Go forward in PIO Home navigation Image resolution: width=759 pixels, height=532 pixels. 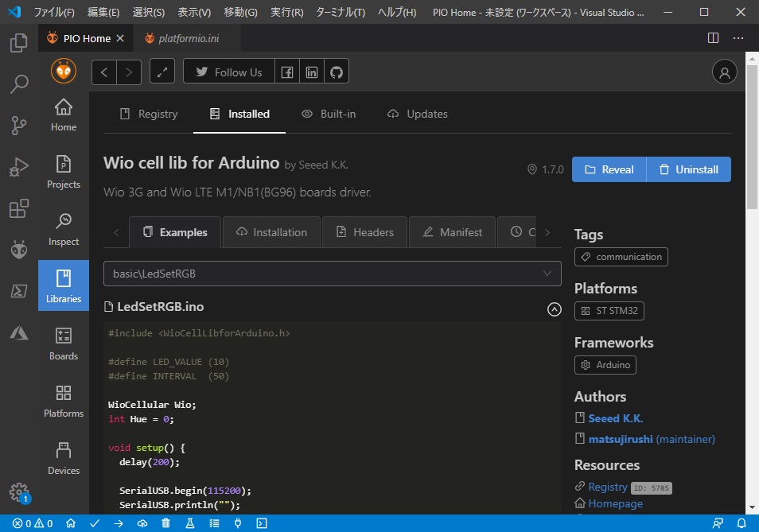129,72
